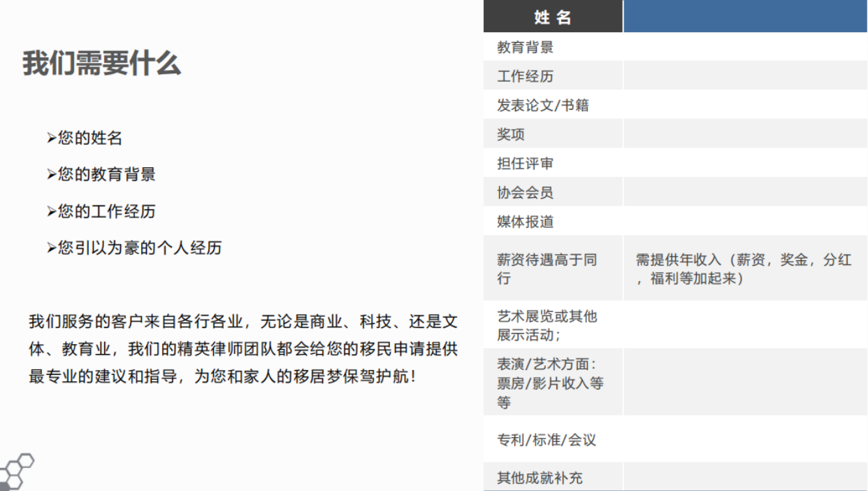868x491 pixels.
Task: Click the empty value cell beside 奖项
Action: 745,134
